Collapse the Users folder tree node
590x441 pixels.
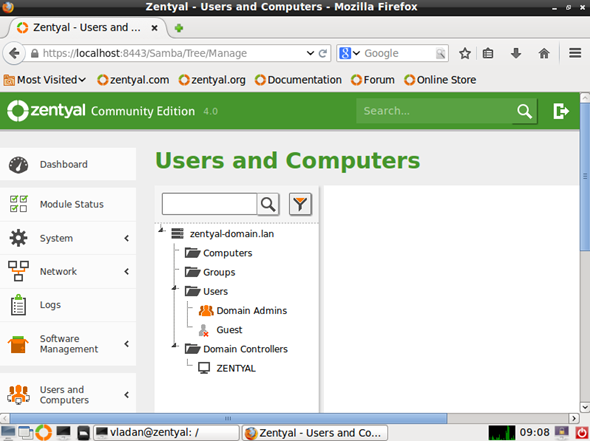(x=175, y=288)
